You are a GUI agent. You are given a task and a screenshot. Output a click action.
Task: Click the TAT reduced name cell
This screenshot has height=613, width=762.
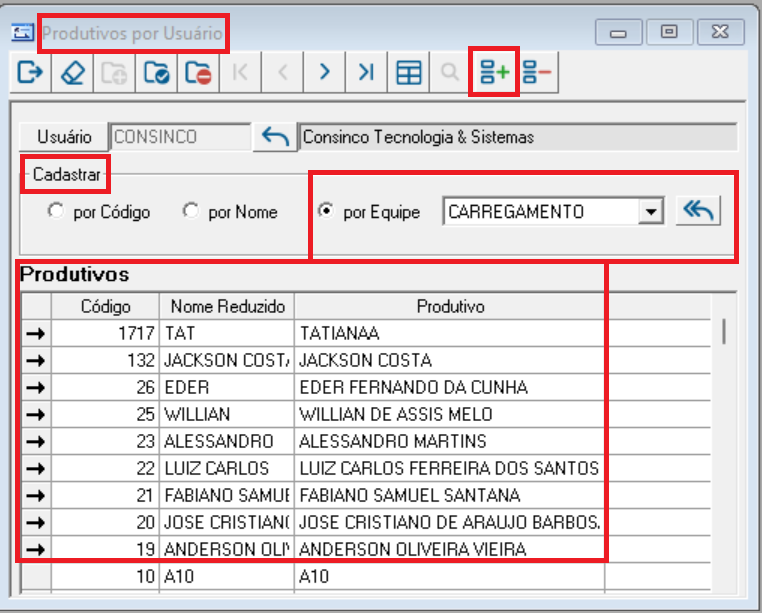coord(227,333)
